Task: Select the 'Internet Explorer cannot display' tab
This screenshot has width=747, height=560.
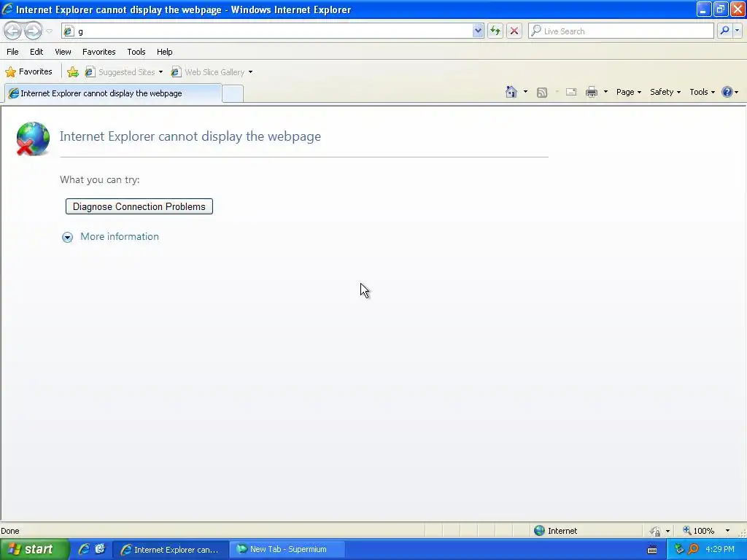Action: 113,93
